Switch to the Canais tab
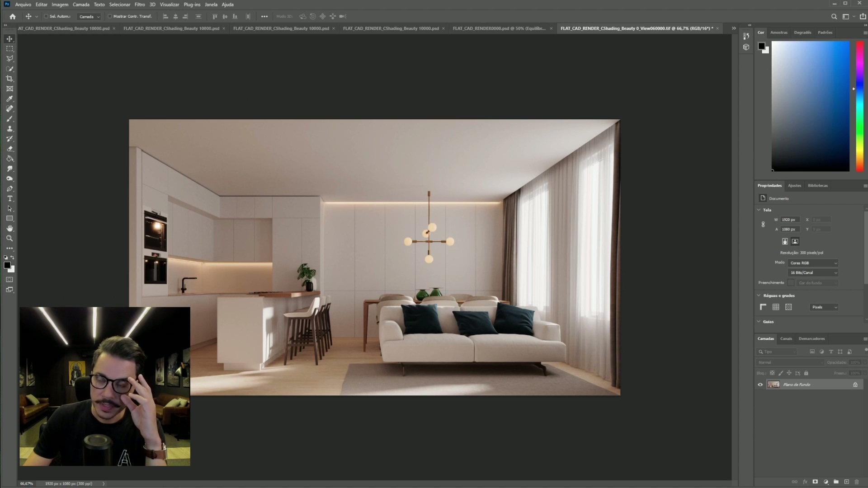868x488 pixels. point(786,338)
